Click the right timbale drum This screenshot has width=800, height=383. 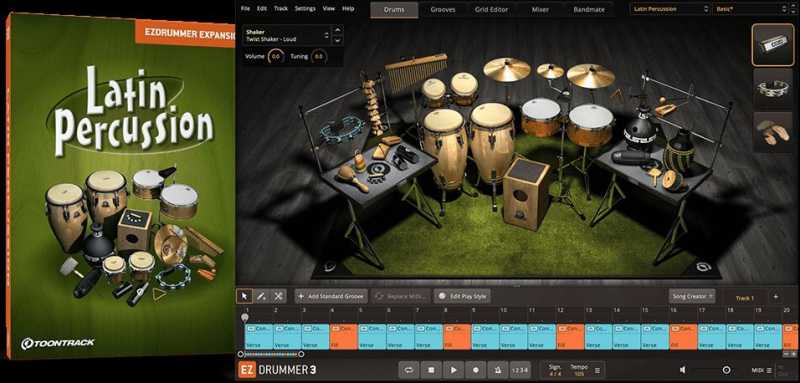tap(591, 125)
